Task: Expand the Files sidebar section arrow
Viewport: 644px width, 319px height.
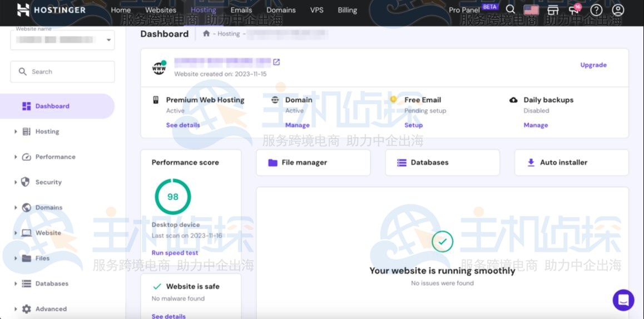Action: pyautogui.click(x=16, y=258)
